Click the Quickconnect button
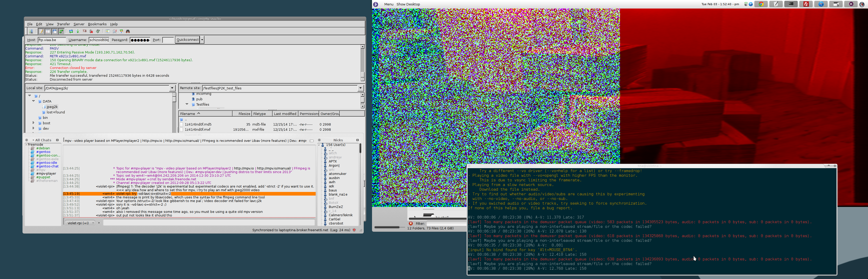This screenshot has height=279, width=868. [x=187, y=40]
